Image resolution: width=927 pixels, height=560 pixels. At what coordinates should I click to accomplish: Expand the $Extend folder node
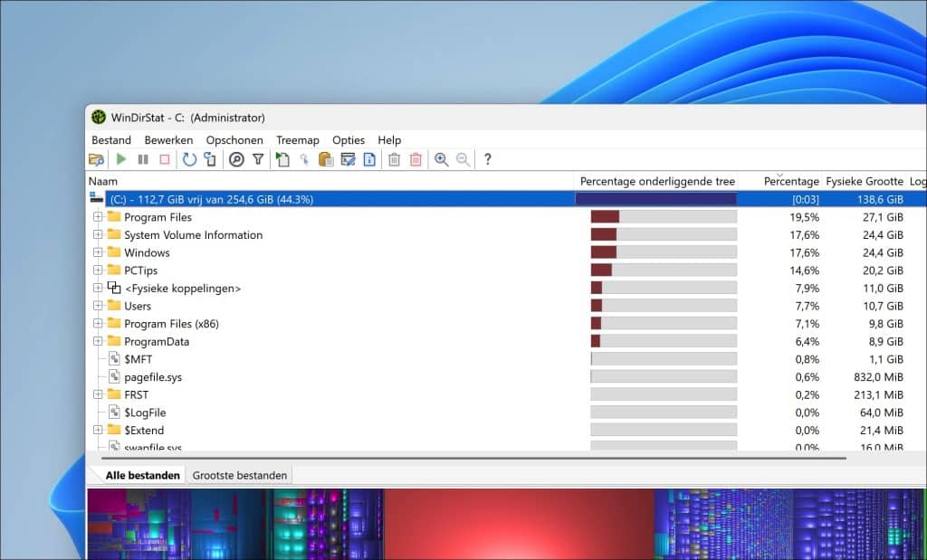point(98,430)
